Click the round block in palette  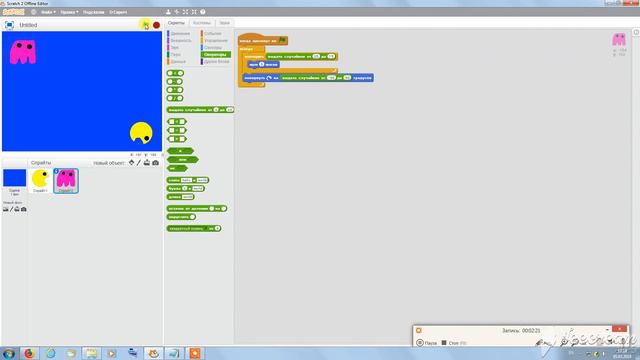pyautogui.click(x=181, y=217)
